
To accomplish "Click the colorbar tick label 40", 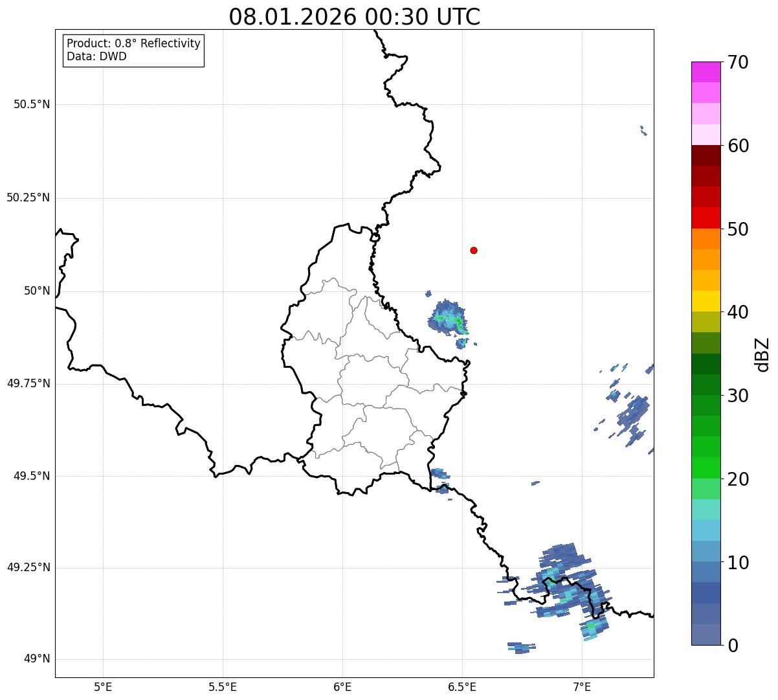I will coord(738,312).
